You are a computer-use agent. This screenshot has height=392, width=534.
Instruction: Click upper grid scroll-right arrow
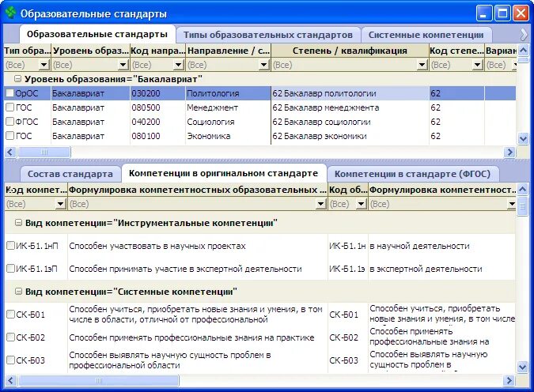[509, 152]
